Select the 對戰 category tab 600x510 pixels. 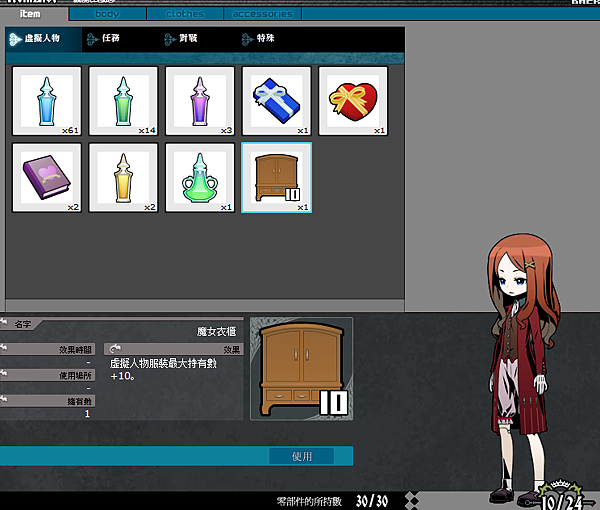point(181,38)
